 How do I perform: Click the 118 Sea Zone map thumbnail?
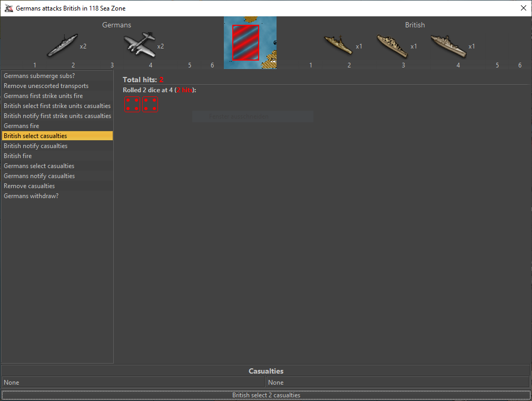[x=250, y=43]
